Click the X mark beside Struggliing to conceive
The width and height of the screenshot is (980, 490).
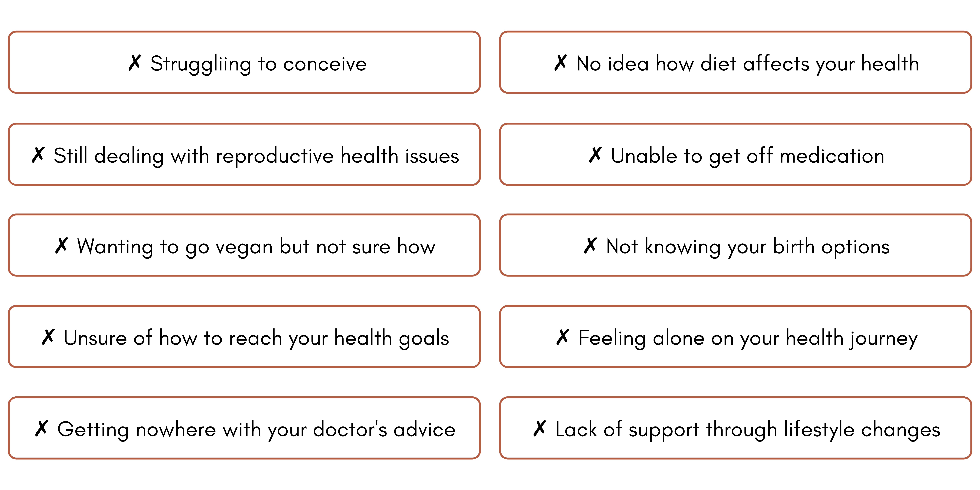pos(135,63)
